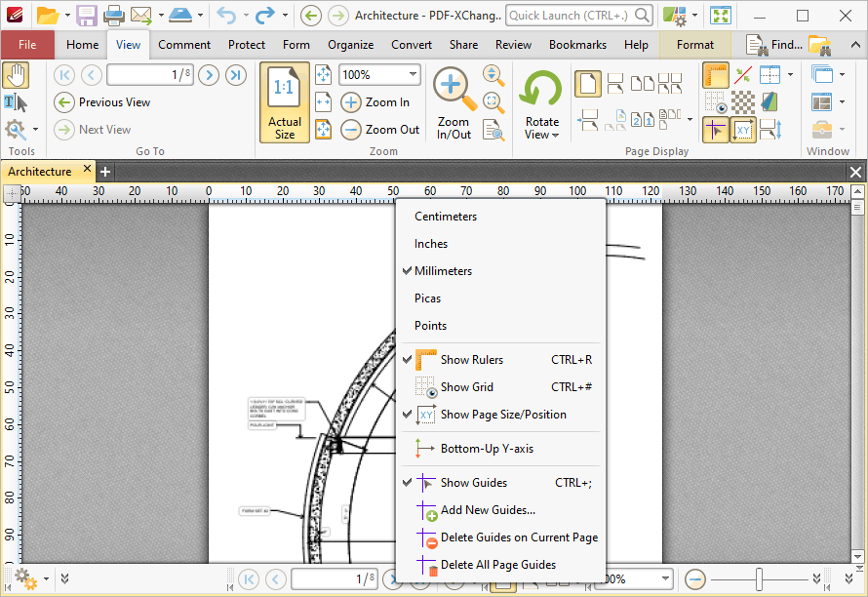
Task: Go to the first page in the ribbon
Action: coord(64,75)
